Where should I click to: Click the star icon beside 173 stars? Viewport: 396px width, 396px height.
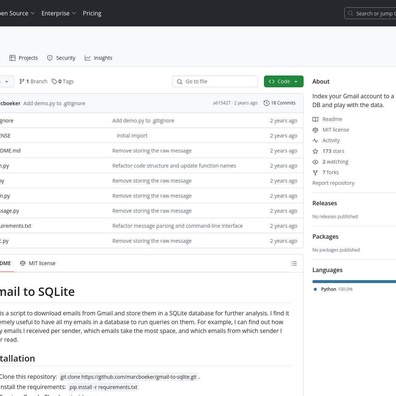pyautogui.click(x=315, y=151)
